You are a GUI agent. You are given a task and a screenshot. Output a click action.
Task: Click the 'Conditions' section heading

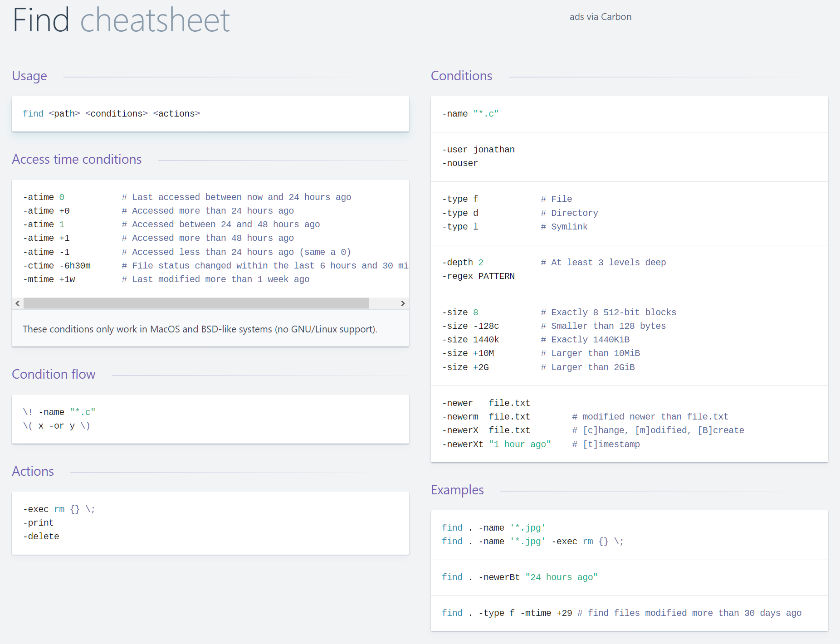tap(461, 76)
